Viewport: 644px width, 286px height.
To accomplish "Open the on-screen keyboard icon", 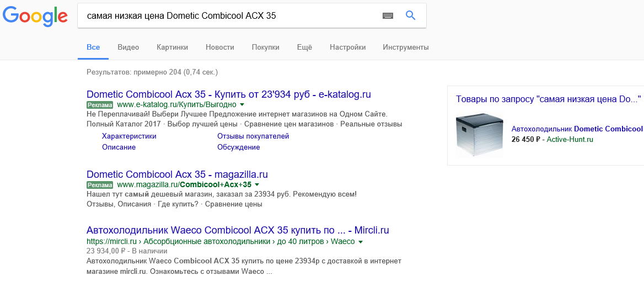I will point(388,15).
